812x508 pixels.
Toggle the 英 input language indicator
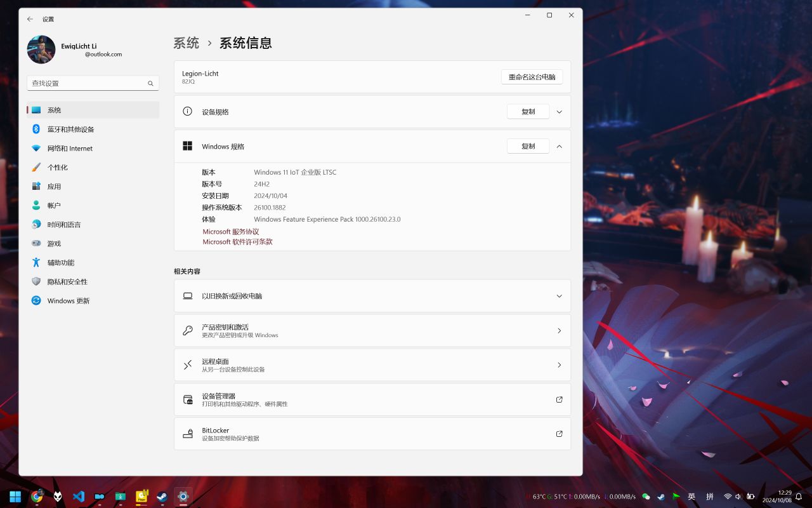pos(691,497)
